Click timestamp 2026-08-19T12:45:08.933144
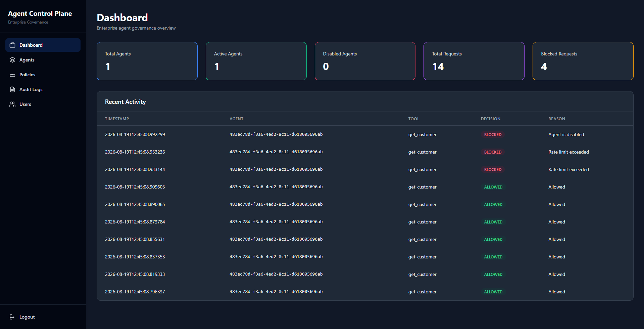Screen dimensions: 644x329 135,169
